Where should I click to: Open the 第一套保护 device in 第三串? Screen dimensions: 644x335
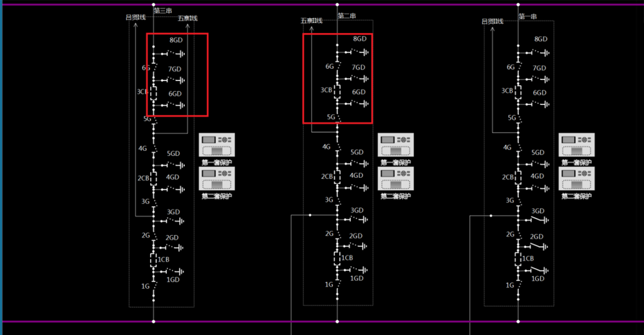point(217,146)
